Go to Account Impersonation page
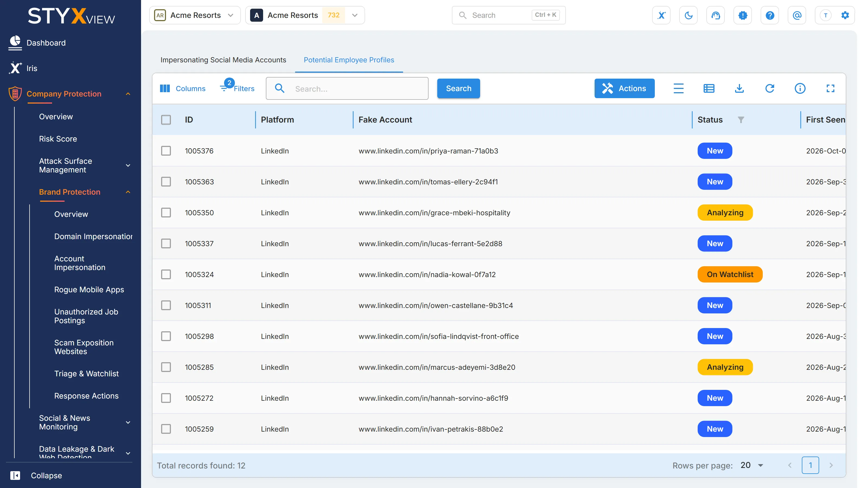The height and width of the screenshot is (488, 868). tap(80, 263)
